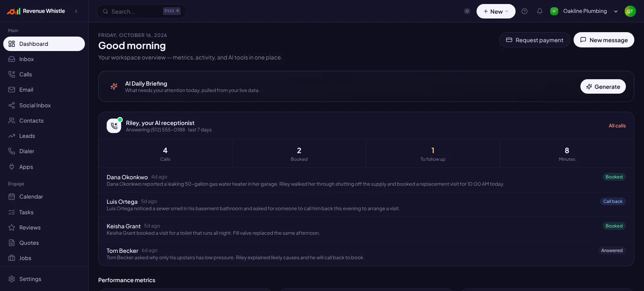Screen dimensions: 644x291
Task: Open Luis Ortega call entry
Action: coord(366,205)
